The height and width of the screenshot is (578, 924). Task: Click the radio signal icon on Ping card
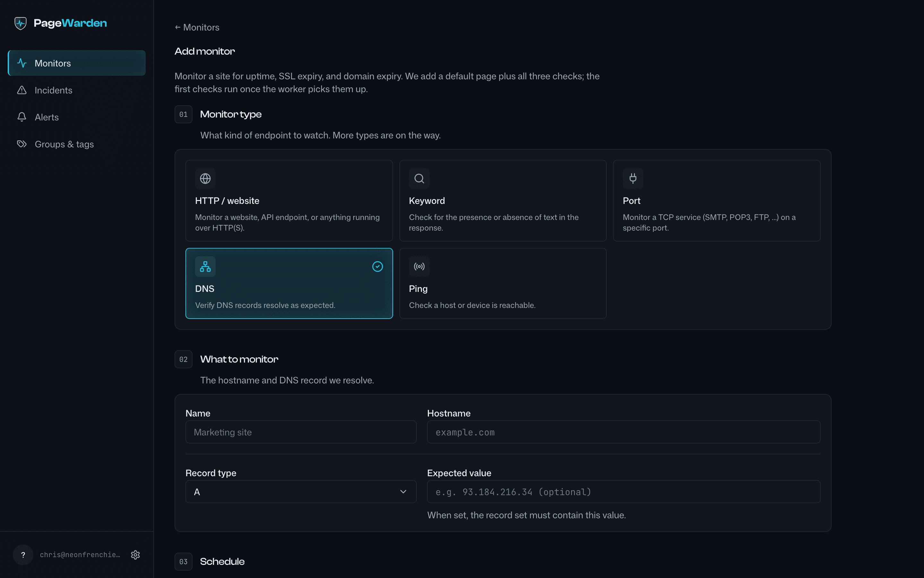click(419, 267)
